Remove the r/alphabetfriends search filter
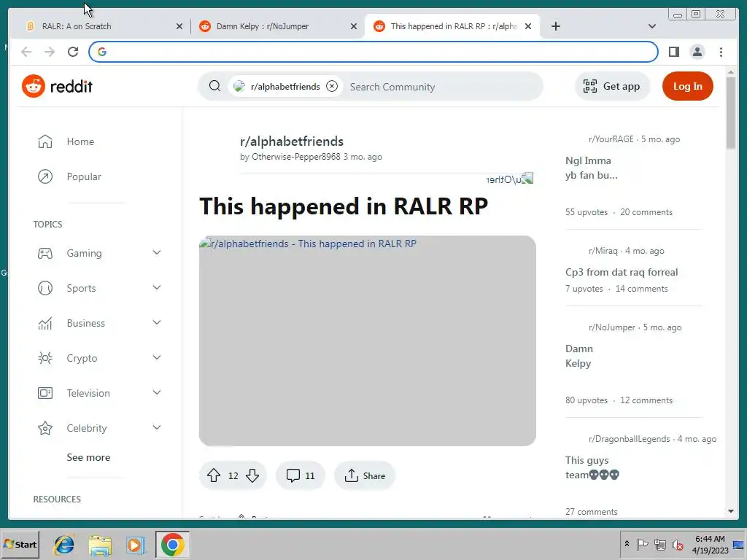This screenshot has height=560, width=747. pos(332,86)
